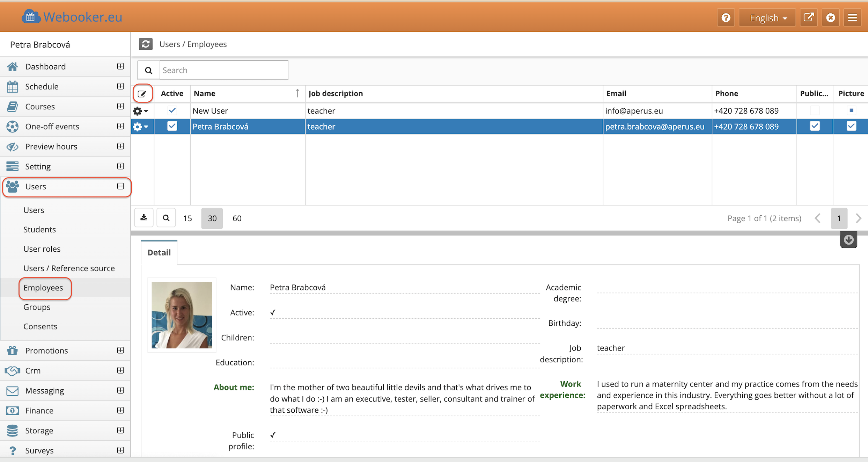Screen dimensions: 868x462
Task: Click the open-in-new-window icon in top bar
Action: point(809,18)
